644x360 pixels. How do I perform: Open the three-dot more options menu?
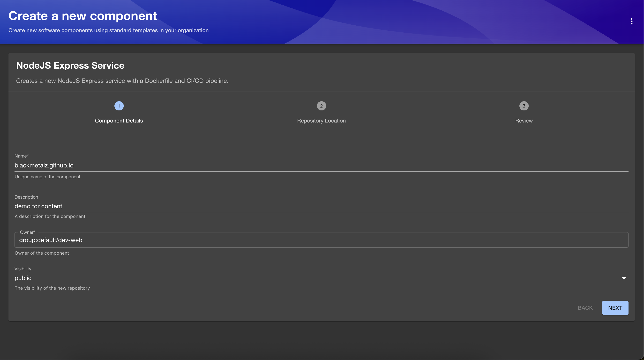pyautogui.click(x=631, y=22)
